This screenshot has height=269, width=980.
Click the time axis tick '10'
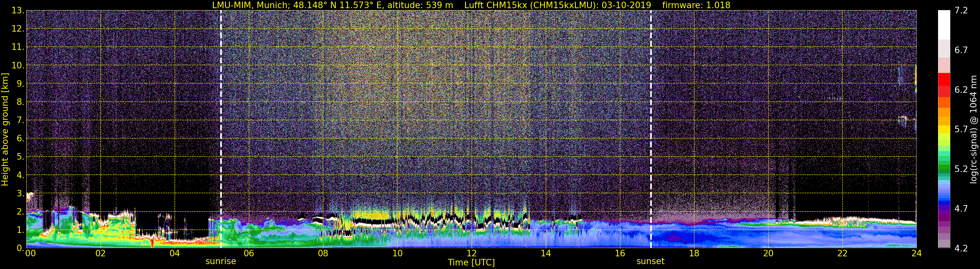coord(397,253)
